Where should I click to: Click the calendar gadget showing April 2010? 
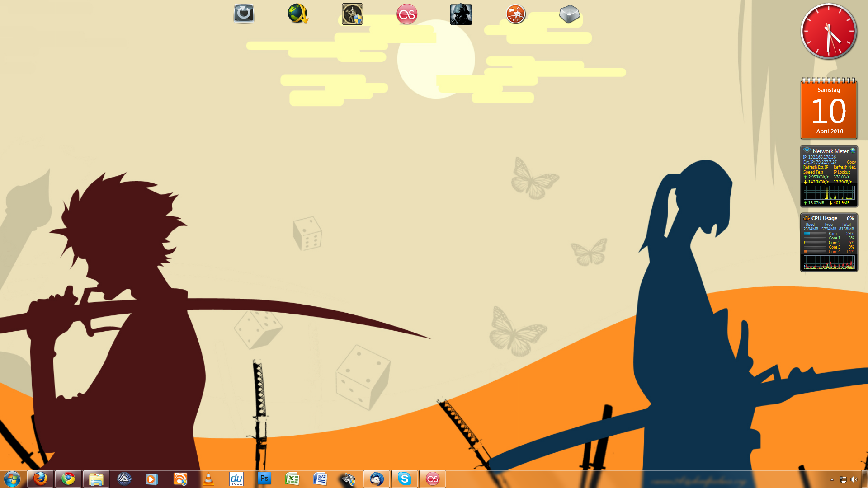[x=829, y=110]
